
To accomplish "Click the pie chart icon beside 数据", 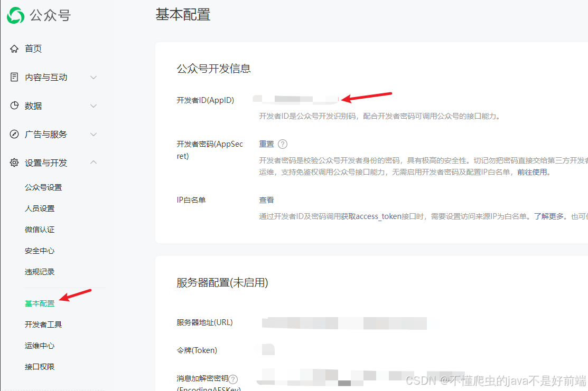I will pyautogui.click(x=14, y=106).
